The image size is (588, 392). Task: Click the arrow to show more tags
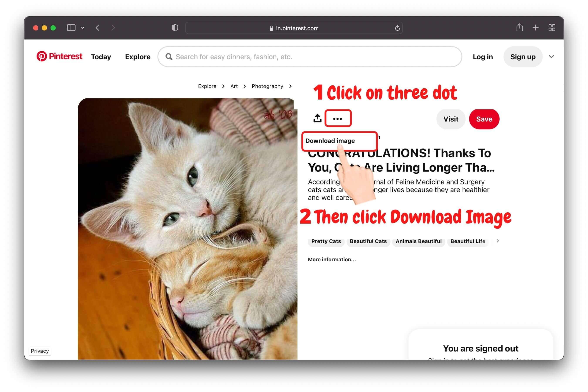coord(497,241)
